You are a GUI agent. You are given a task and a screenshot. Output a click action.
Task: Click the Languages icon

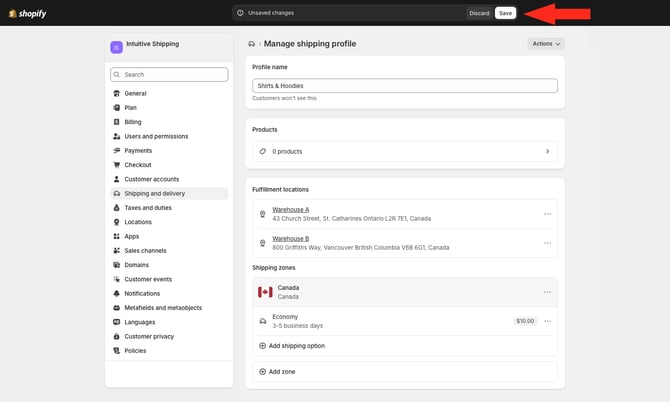(x=116, y=322)
